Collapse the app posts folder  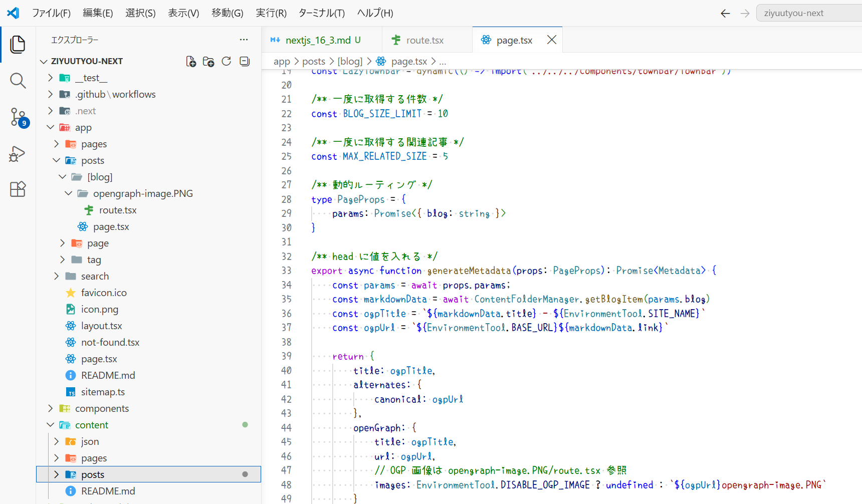pyautogui.click(x=56, y=160)
